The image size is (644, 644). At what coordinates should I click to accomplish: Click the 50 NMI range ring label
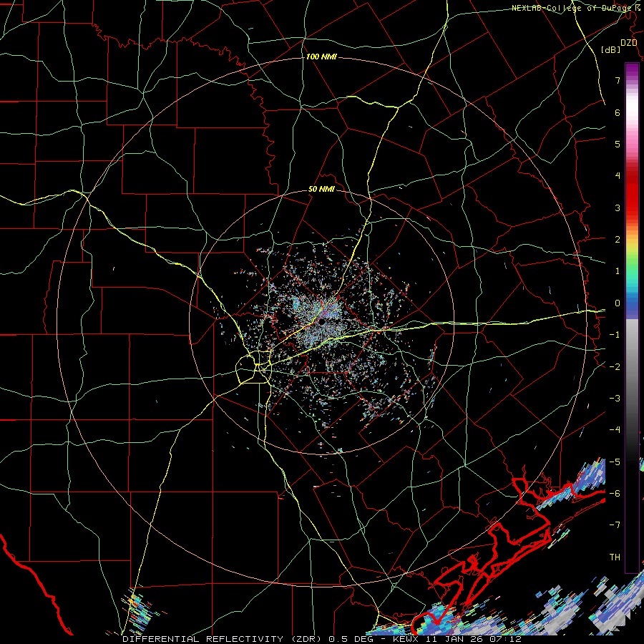(x=321, y=190)
